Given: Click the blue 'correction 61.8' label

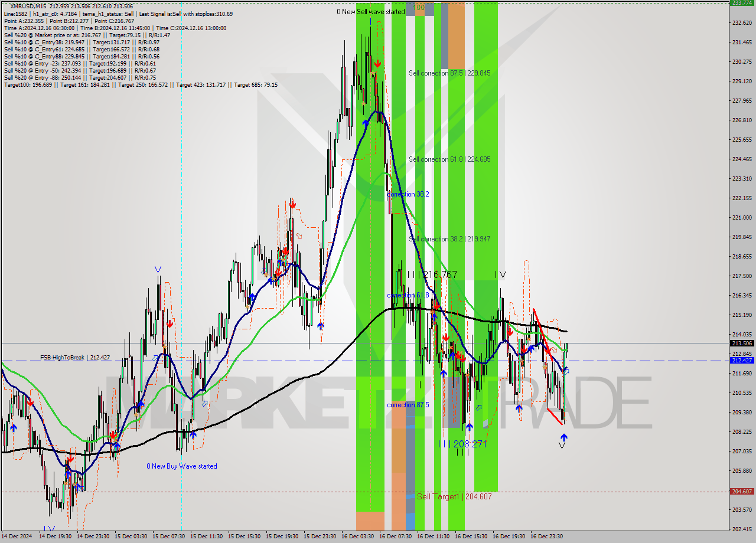Looking at the screenshot, I should 408,295.
